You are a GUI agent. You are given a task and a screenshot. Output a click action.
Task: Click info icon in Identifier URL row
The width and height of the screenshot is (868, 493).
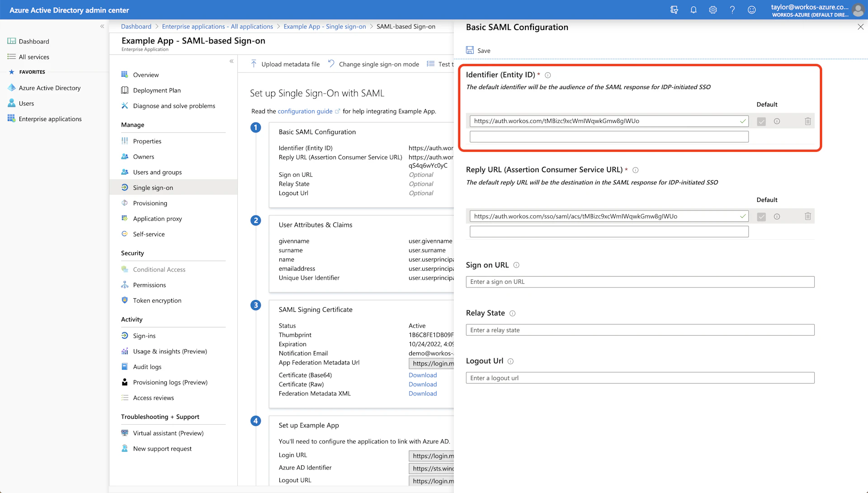(x=777, y=121)
